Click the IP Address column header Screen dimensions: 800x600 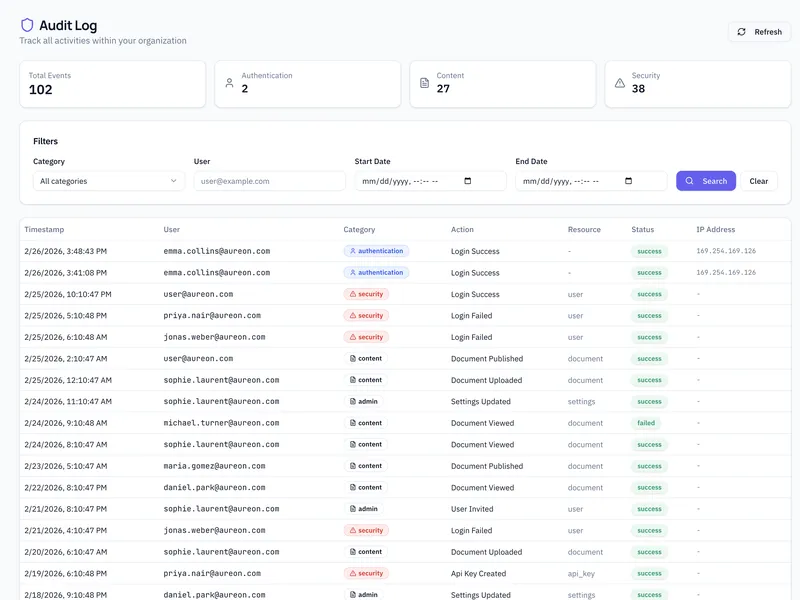[x=715, y=230]
